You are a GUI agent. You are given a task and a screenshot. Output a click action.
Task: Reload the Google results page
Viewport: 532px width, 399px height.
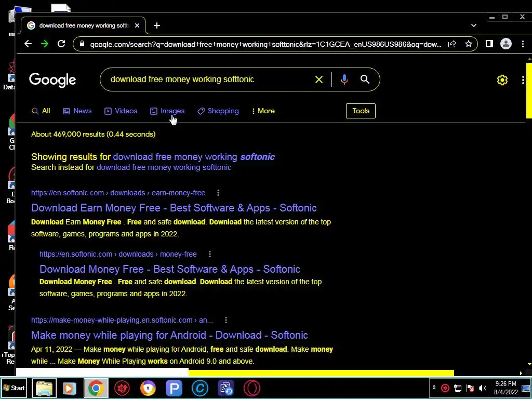(x=61, y=44)
